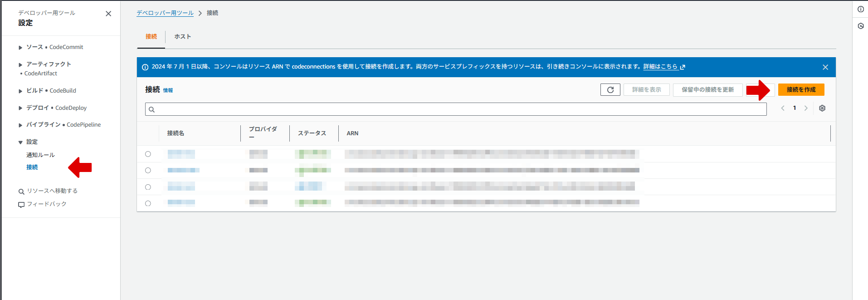This screenshot has width=868, height=300.
Task: Close the developer tools side navigation
Action: (108, 14)
